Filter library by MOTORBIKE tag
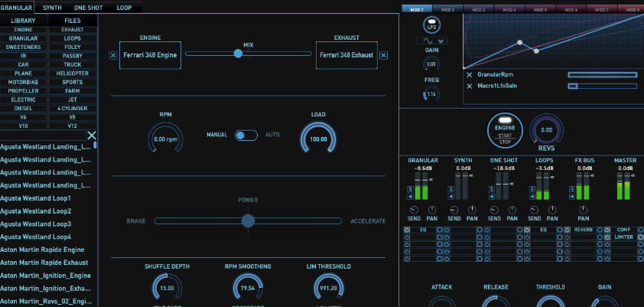The width and height of the screenshot is (644, 307). [x=24, y=82]
